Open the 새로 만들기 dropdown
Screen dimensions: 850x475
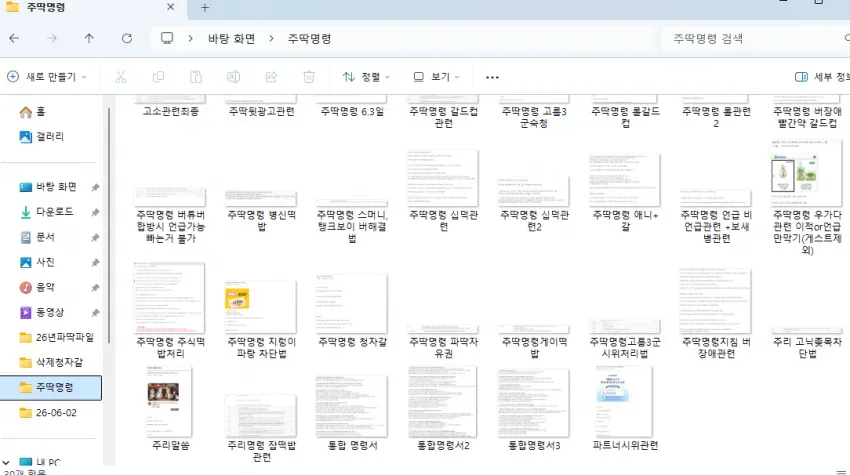click(47, 77)
